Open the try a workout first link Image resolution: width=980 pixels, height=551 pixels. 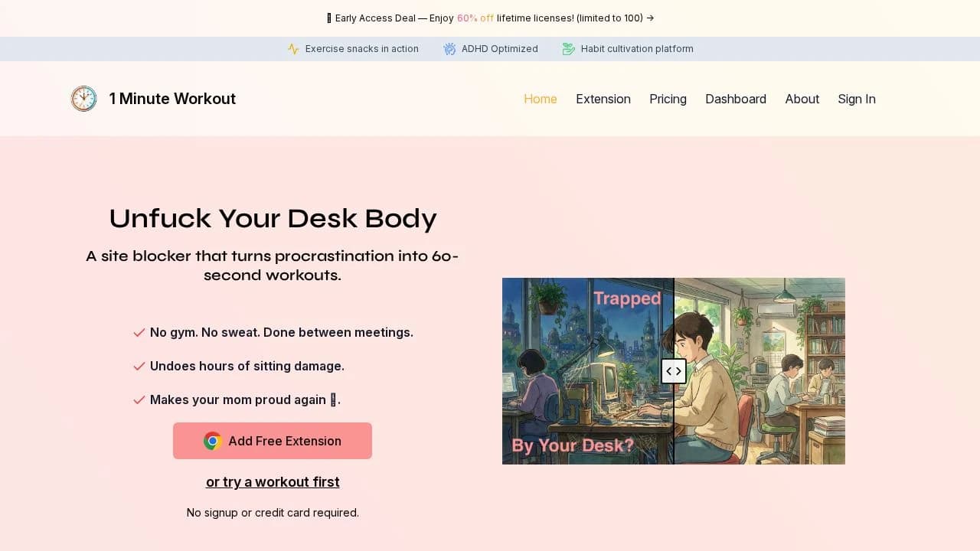[x=273, y=481]
